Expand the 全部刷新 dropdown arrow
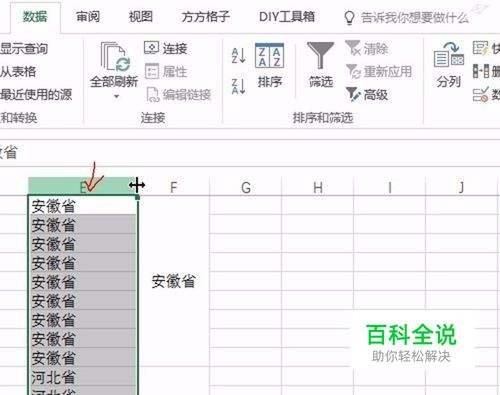Viewport: 500px width, 395px height. click(116, 97)
